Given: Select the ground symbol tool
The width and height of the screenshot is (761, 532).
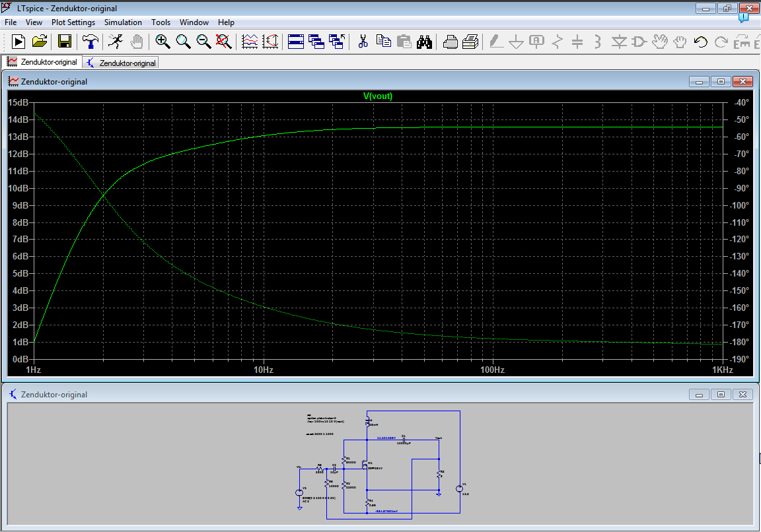Looking at the screenshot, I should (x=516, y=42).
